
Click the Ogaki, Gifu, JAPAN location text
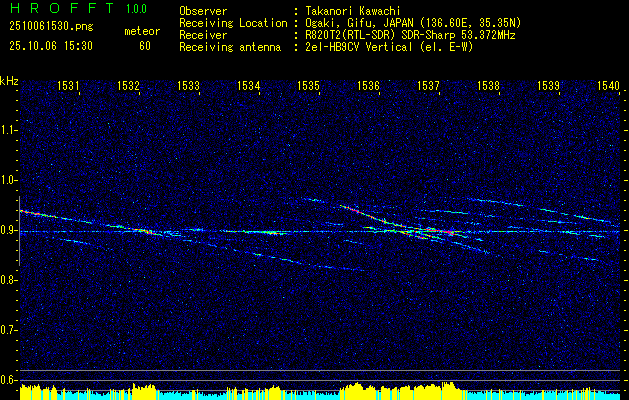pos(413,23)
